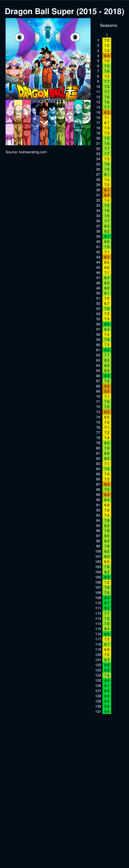The image size is (129, 868).
Task: Click the season 1 column number
Action: click(x=107, y=35)
